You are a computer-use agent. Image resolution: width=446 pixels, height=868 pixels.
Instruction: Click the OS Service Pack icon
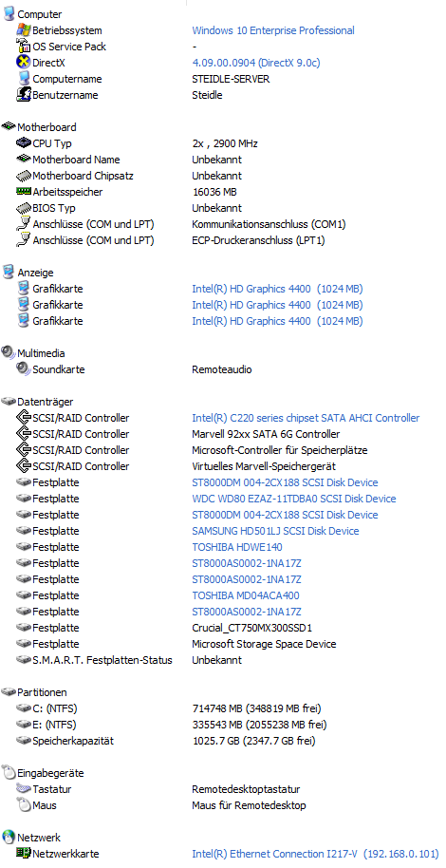pos(24,47)
